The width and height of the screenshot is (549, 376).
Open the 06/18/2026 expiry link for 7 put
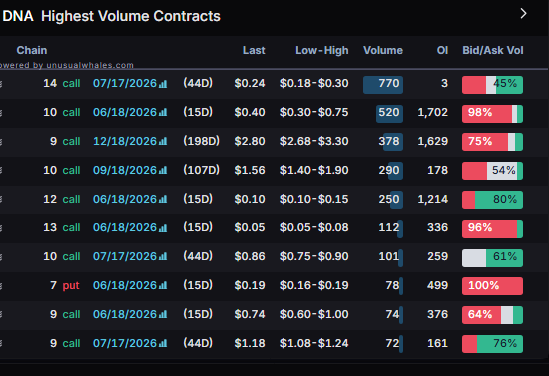125,286
